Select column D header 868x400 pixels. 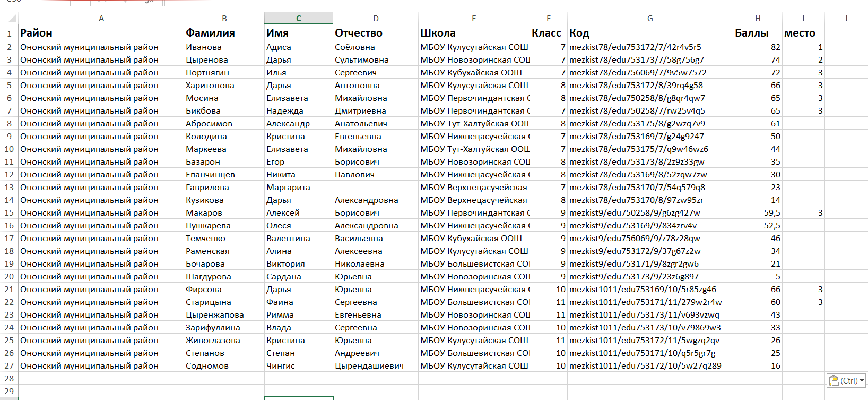pyautogui.click(x=376, y=18)
